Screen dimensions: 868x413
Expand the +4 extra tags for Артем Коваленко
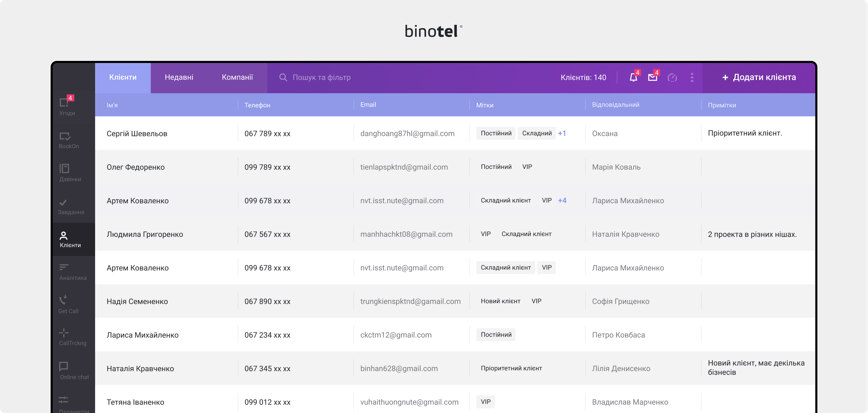coord(562,201)
